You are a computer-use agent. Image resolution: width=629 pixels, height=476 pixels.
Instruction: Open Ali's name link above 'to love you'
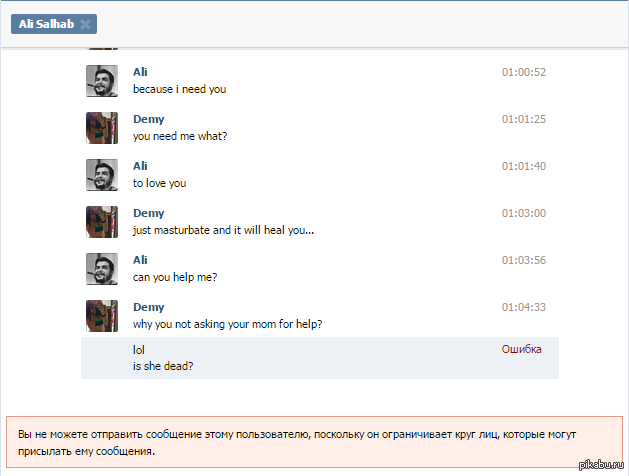pos(140,166)
